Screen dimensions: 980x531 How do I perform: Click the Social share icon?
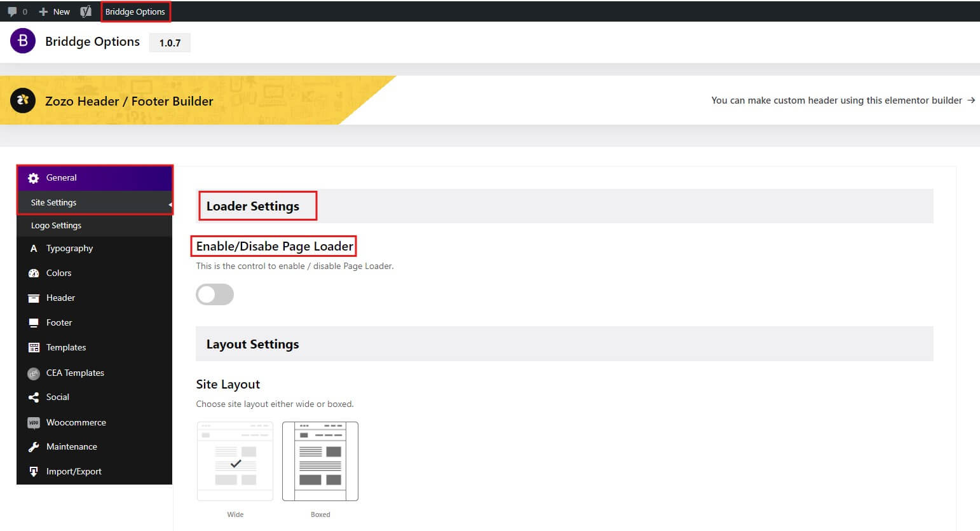pos(34,397)
